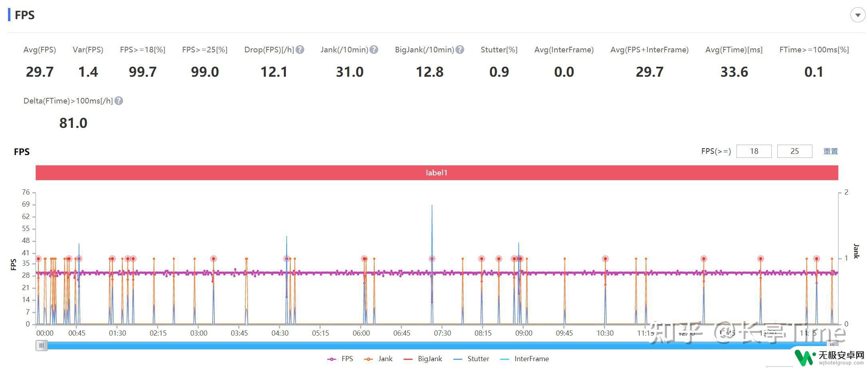
Task: Grab the left handle of the timeline range slider
Action: [42, 345]
